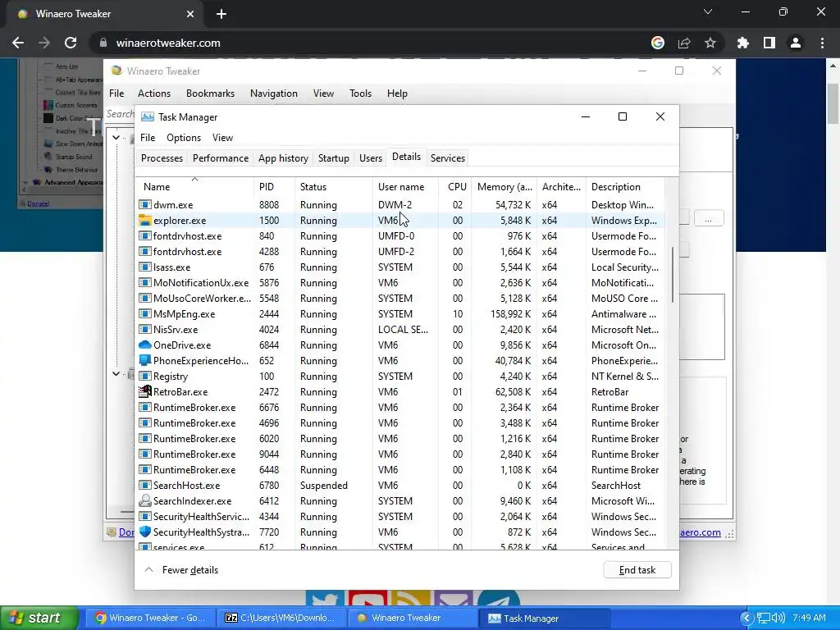Click the Chrome reload page icon
Viewport: 840px width, 630px height.
click(71, 43)
